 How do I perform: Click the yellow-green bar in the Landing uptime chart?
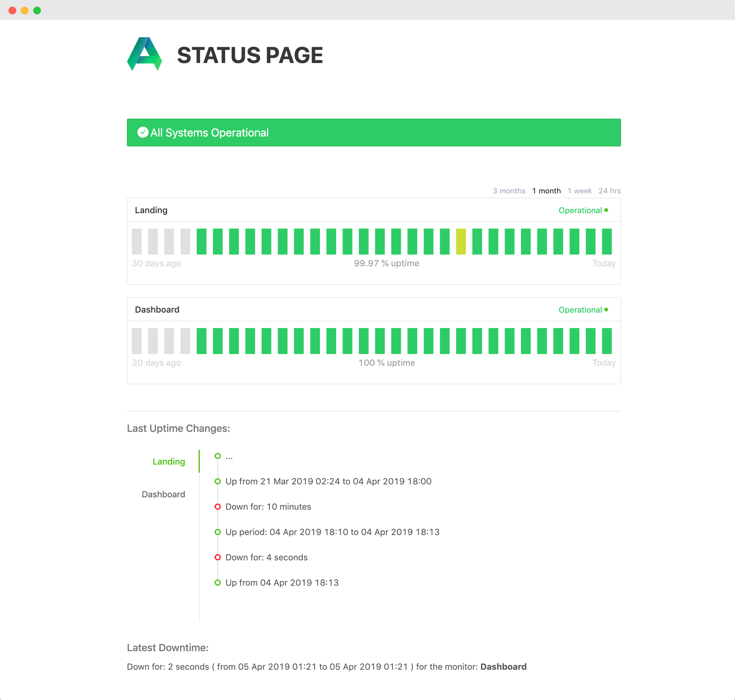[x=461, y=242]
